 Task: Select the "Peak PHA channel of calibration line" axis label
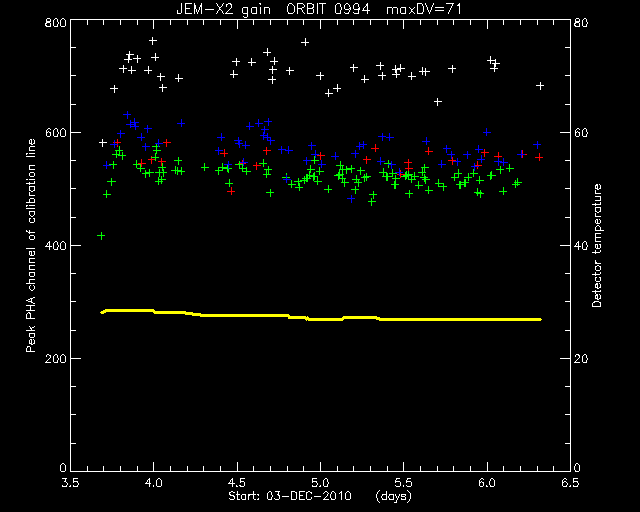click(31, 245)
